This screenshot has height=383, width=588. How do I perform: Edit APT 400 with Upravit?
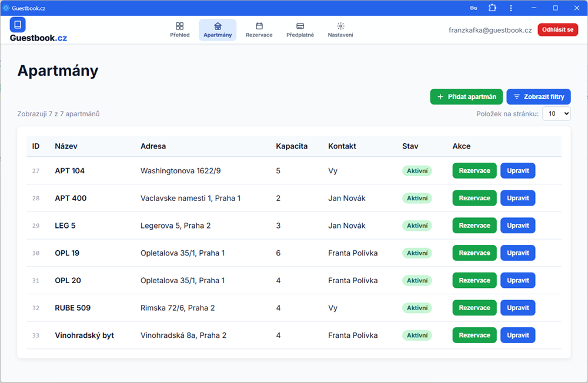518,198
